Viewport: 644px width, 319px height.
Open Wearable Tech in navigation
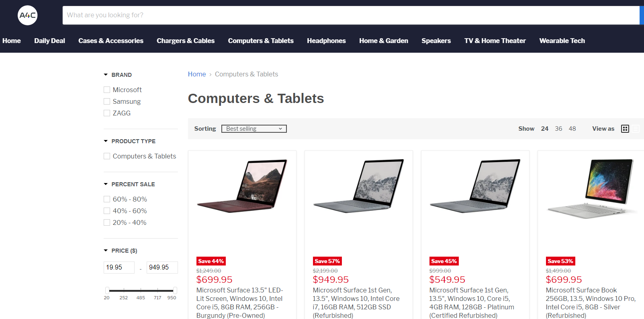point(562,41)
